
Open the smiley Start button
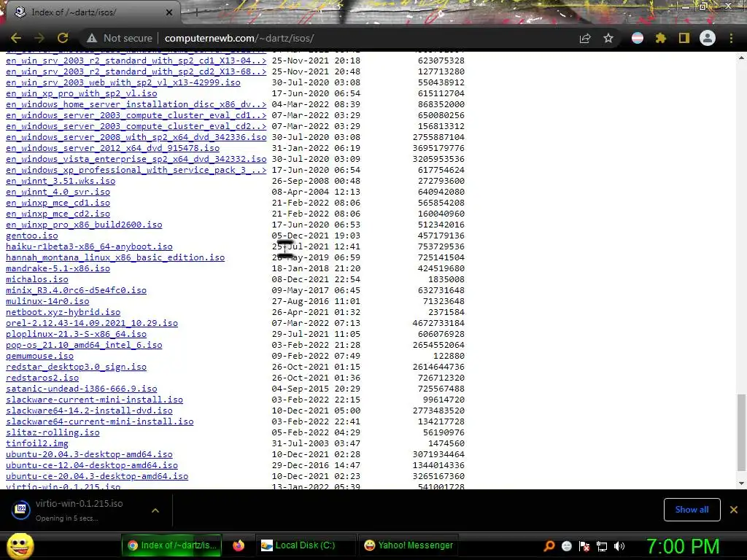20,545
